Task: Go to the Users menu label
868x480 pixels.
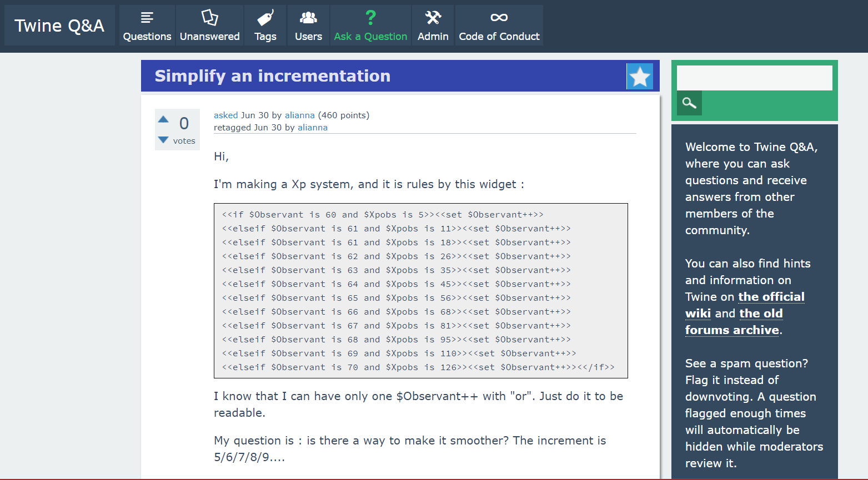Action: tap(308, 37)
